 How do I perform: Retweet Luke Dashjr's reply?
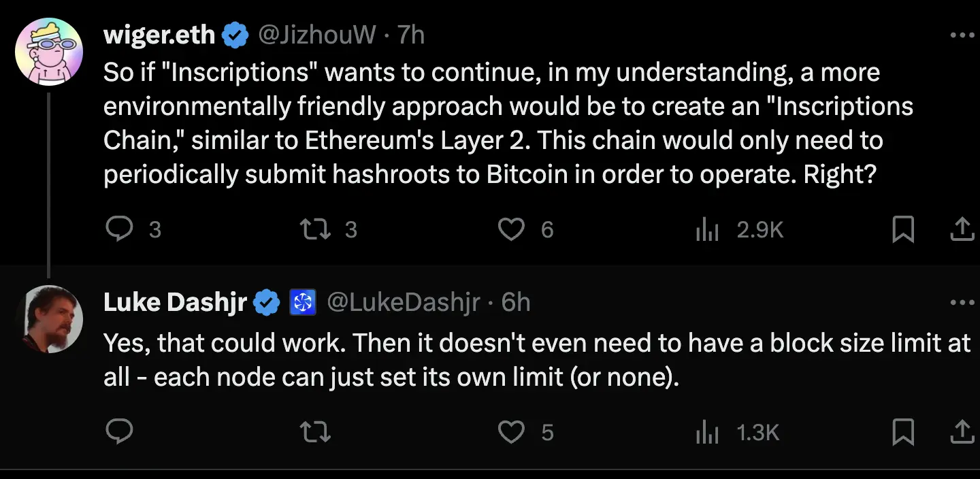click(316, 432)
